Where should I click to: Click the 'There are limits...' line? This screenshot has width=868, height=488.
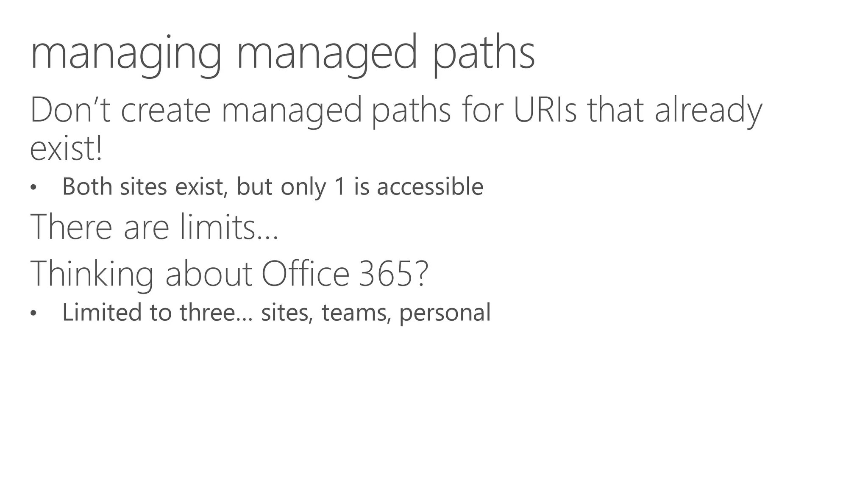coord(155,227)
